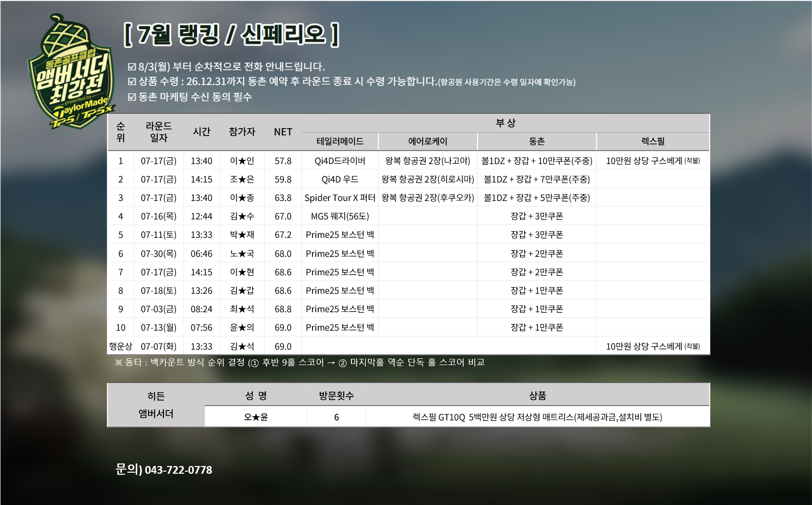Click the notice '동촌 마케팅 수신 동의 필수'
Image resolution: width=812 pixels, height=505 pixels.
[x=190, y=97]
